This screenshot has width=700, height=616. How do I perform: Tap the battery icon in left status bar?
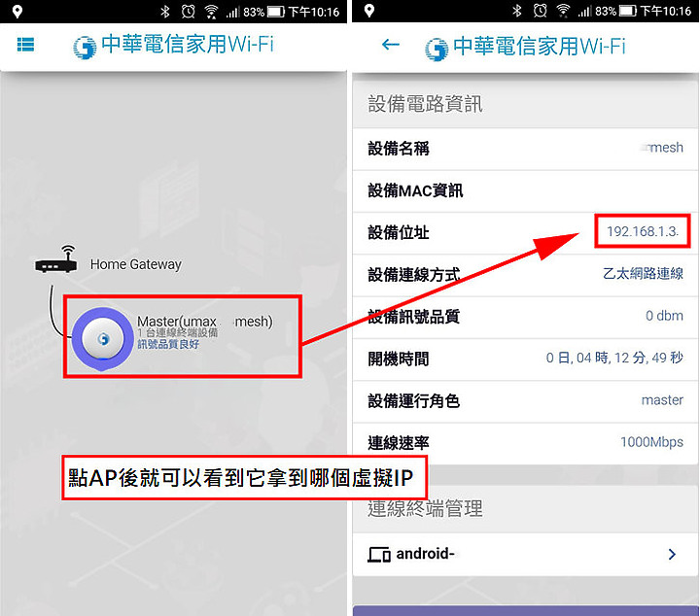pos(275,11)
